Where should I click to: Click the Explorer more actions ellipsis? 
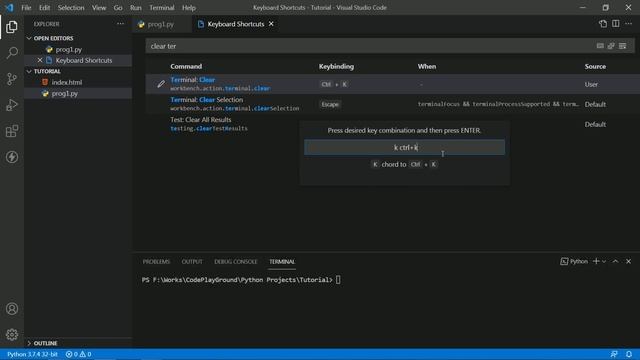[x=120, y=24]
